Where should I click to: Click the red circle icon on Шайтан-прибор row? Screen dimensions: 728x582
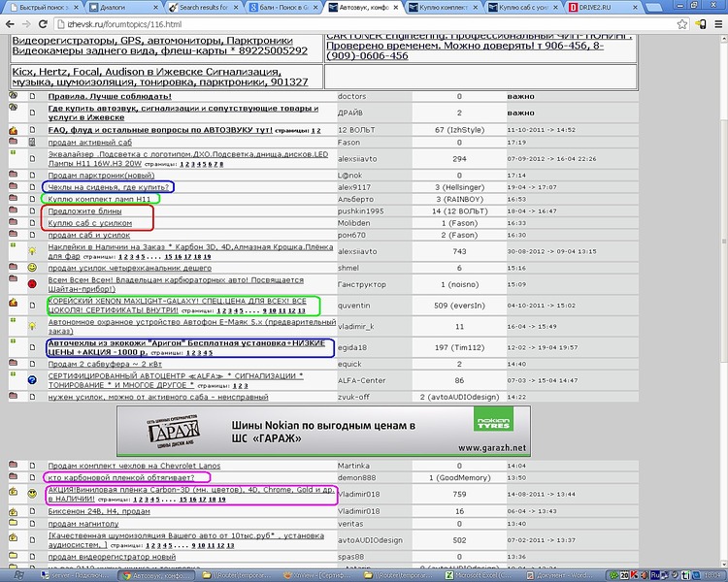(32, 283)
